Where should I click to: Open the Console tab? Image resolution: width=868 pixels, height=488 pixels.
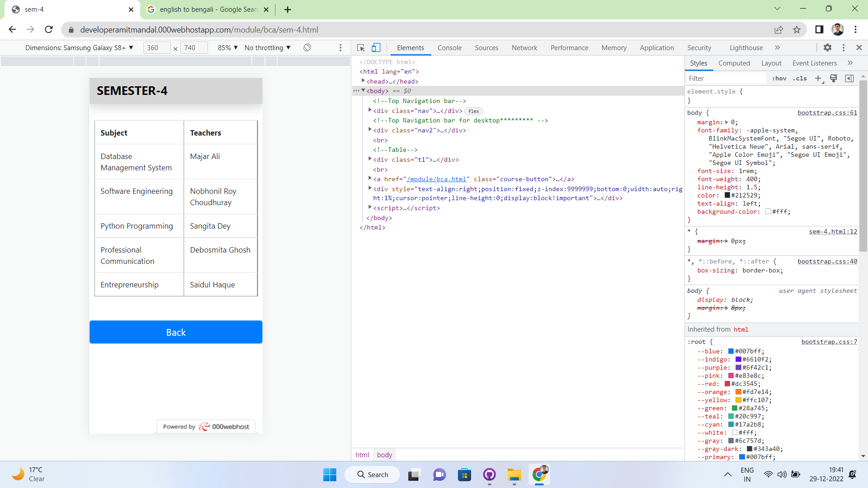pos(449,47)
